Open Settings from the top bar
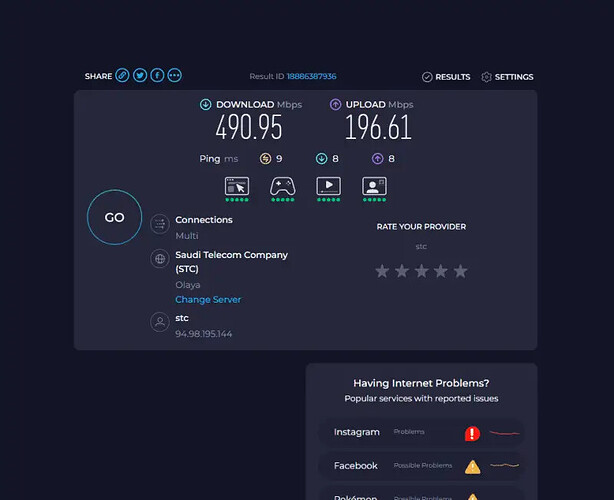This screenshot has height=500, width=614. point(507,77)
